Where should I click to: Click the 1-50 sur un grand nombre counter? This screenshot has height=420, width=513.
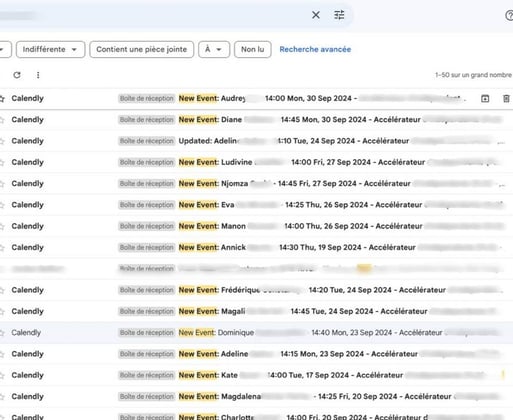473,75
